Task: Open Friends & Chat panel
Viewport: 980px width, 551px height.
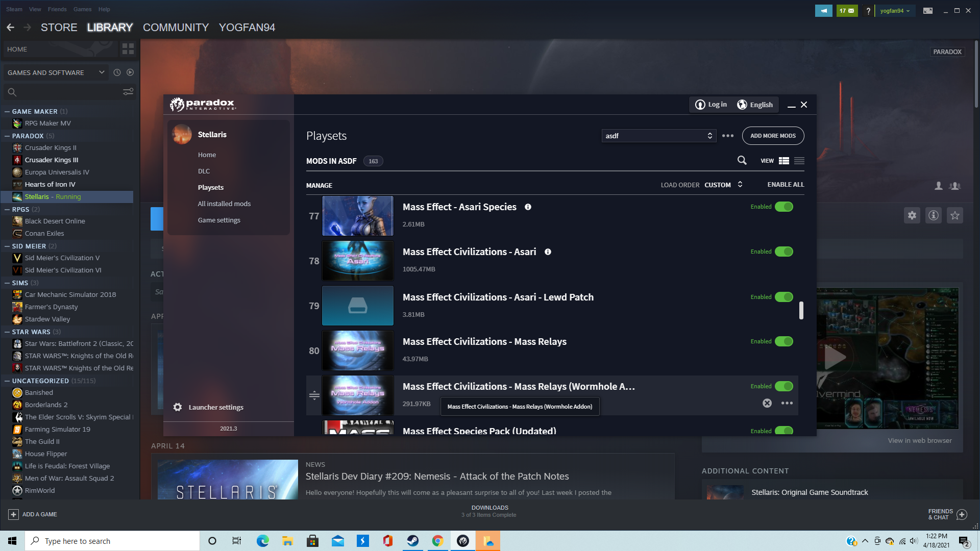Action: point(947,514)
